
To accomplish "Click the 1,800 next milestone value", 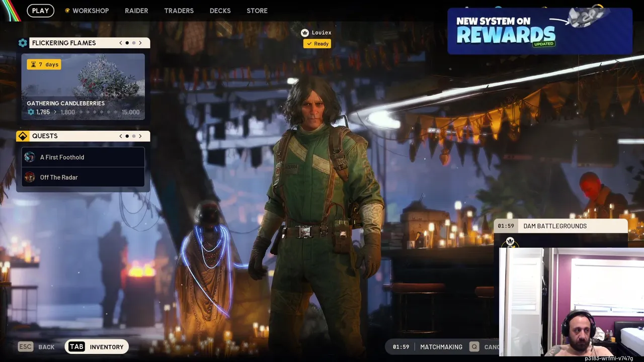I will [x=67, y=112].
